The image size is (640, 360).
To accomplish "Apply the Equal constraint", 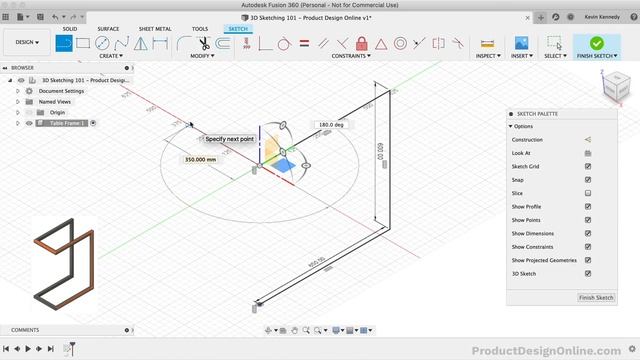I will (304, 43).
